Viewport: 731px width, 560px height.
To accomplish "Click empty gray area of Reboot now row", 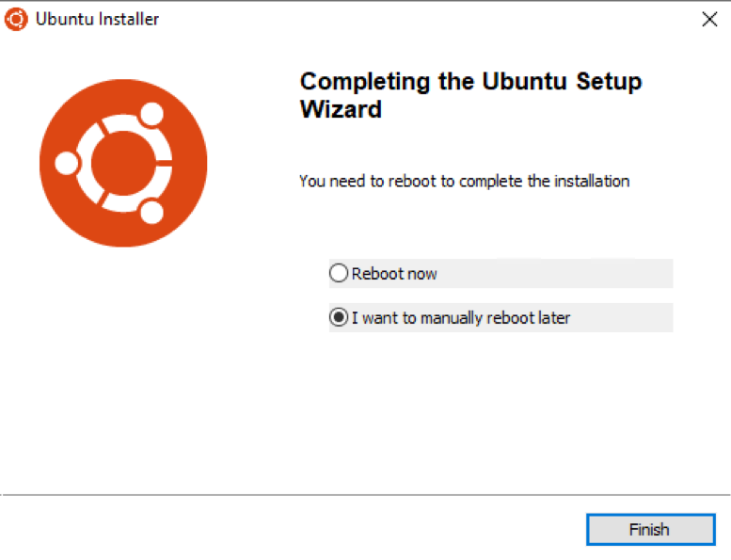I will coord(555,274).
